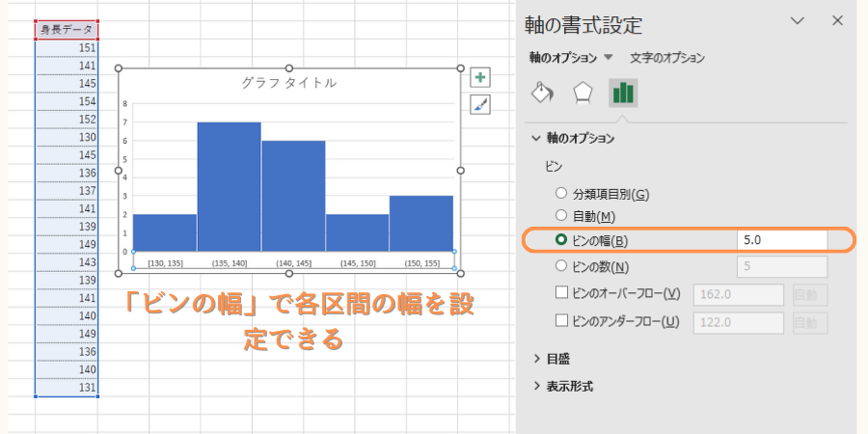This screenshot has width=868, height=434.
Task: Click the paintbrush Chart Styles button
Action: tap(480, 104)
